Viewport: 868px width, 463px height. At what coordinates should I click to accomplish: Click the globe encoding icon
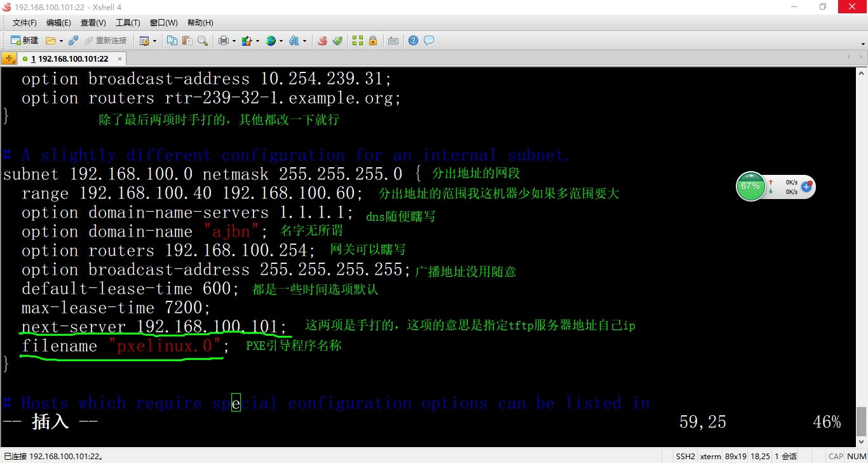coord(271,41)
